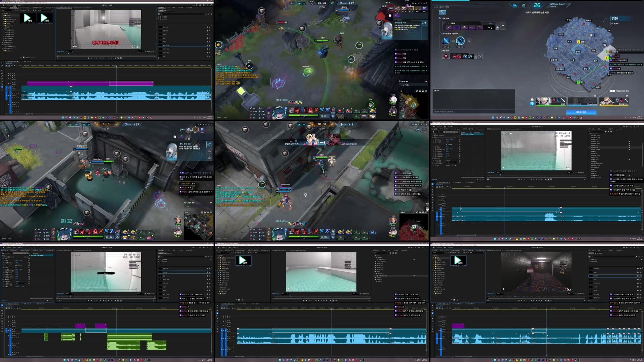The width and height of the screenshot is (644, 362).
Task: Choose the Selection tool in teal-pool Premiere window
Action: [x=217, y=306]
